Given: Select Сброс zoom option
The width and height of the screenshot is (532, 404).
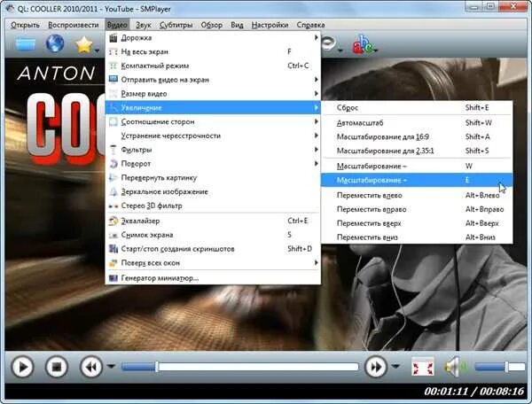Looking at the screenshot, I should pos(417,108).
